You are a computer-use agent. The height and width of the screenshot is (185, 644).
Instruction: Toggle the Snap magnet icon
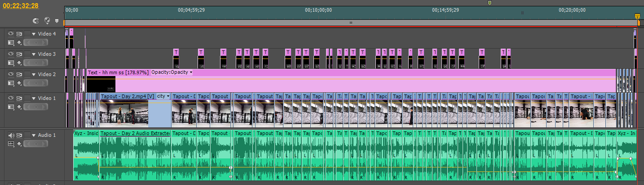click(x=37, y=21)
